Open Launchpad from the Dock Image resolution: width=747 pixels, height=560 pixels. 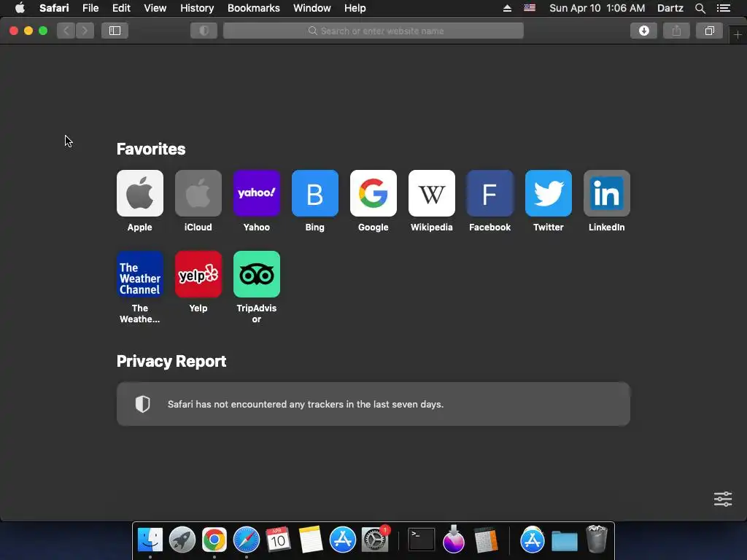point(182,540)
